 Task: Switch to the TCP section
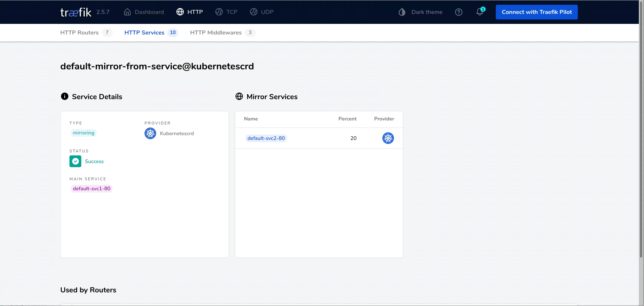(x=226, y=12)
